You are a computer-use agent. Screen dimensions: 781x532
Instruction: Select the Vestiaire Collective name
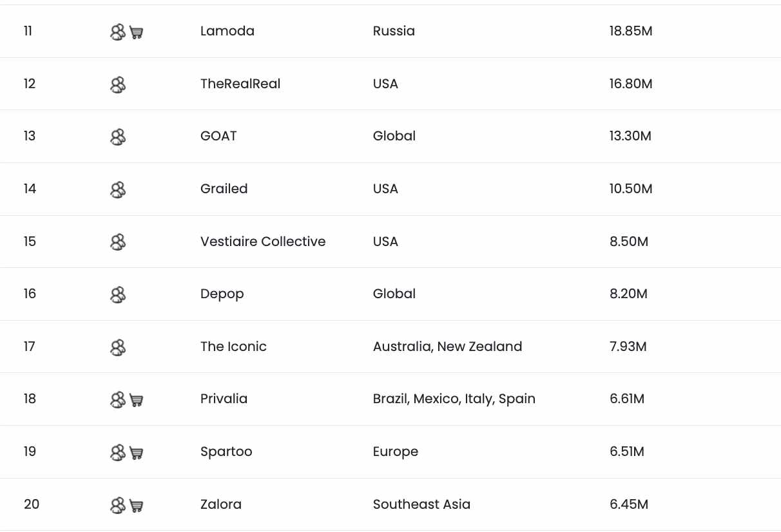263,242
